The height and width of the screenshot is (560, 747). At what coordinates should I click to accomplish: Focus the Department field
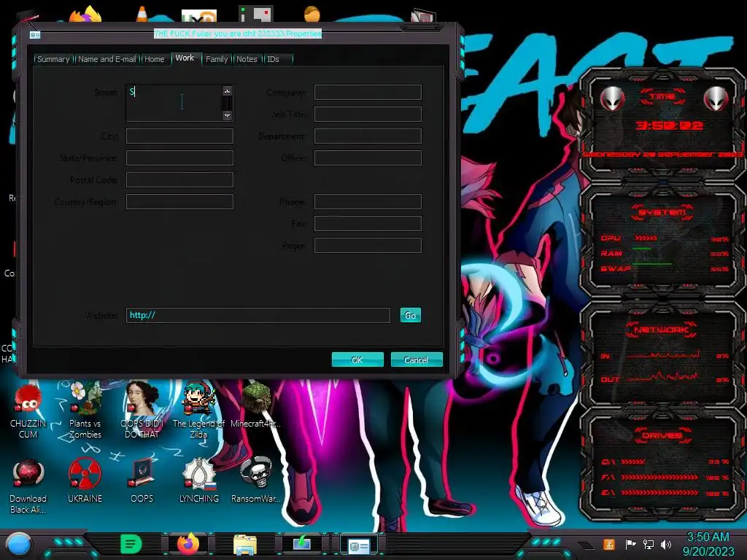coord(368,136)
